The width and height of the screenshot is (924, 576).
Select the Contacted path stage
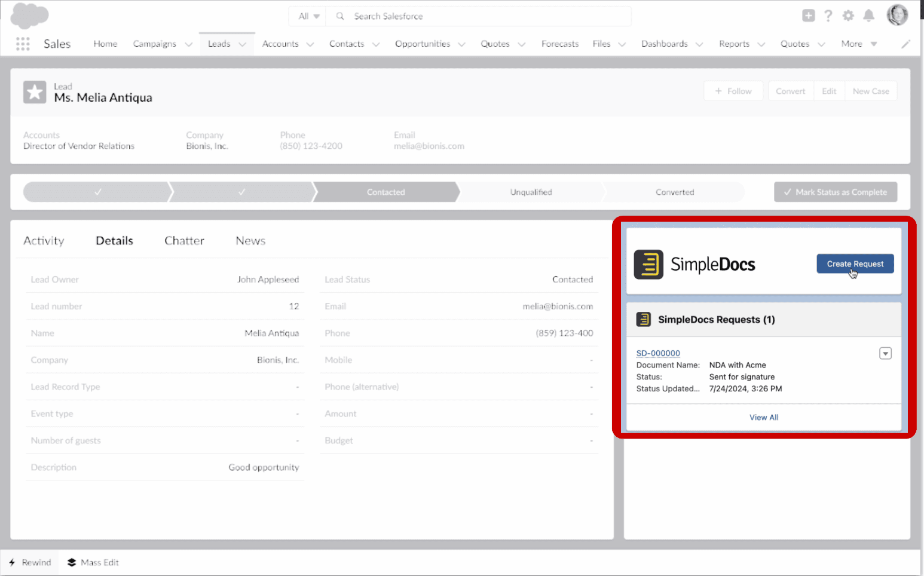pos(386,192)
